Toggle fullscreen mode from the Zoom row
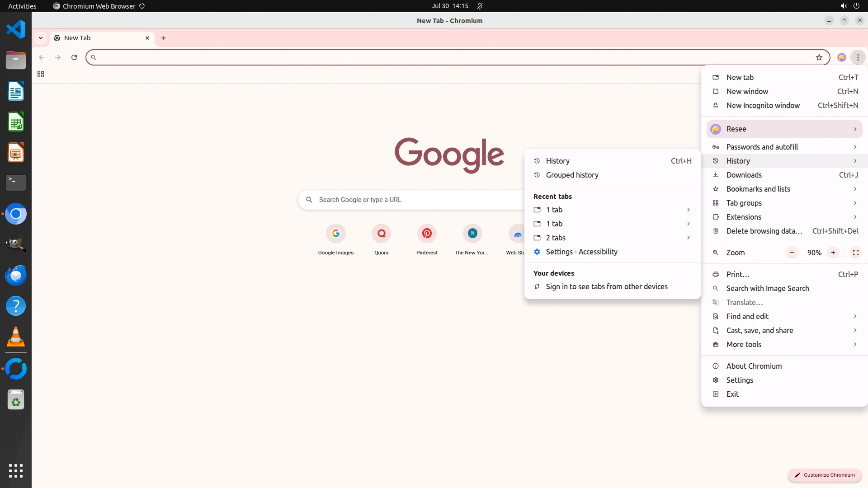 pos(855,253)
